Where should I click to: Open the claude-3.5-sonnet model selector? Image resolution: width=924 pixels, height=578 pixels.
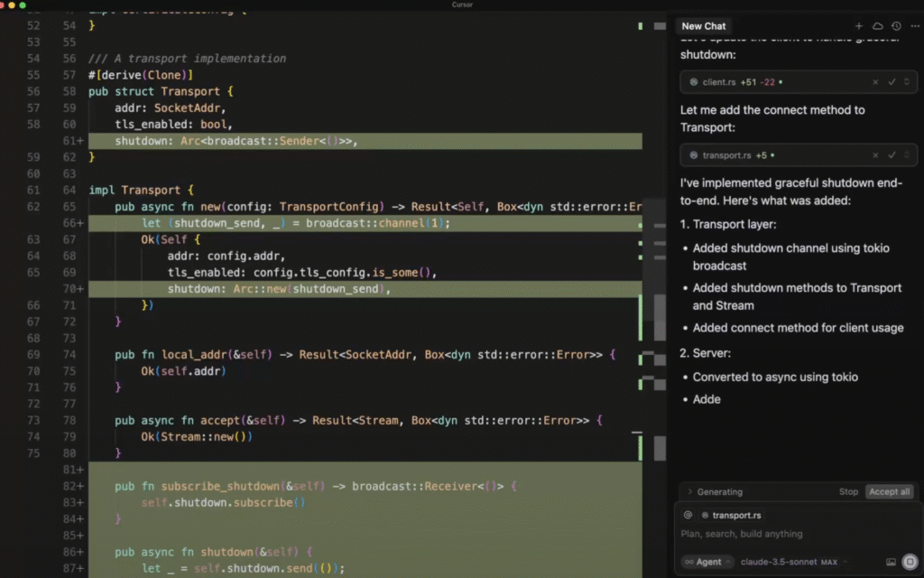pos(793,562)
